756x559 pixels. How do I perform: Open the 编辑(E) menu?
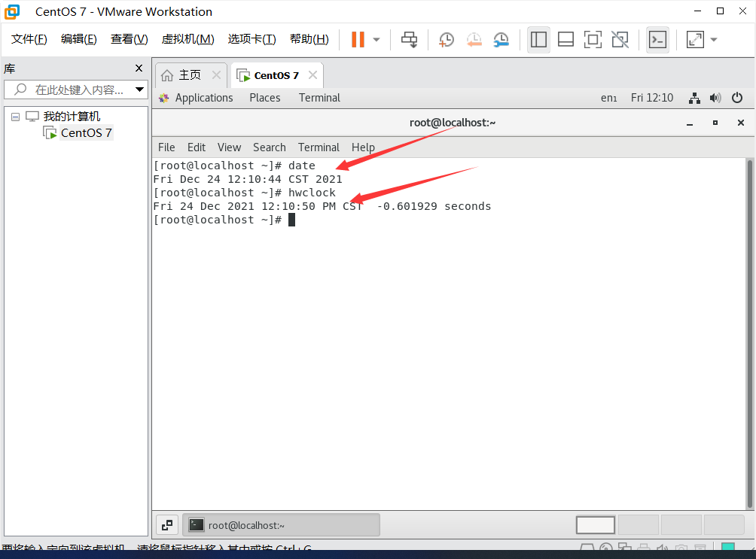[x=78, y=39]
